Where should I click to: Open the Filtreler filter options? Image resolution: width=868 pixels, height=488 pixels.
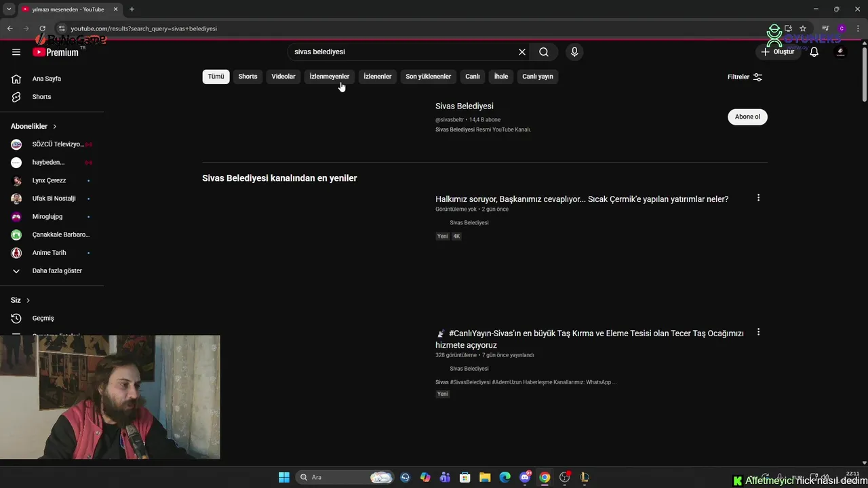(x=745, y=77)
